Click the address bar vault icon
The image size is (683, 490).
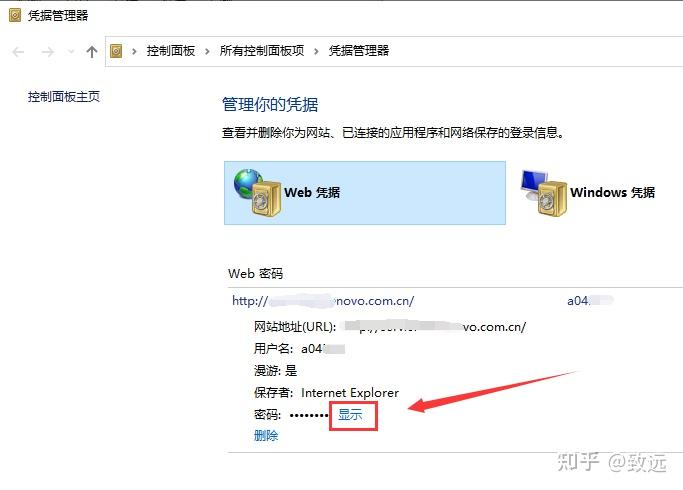(x=116, y=51)
